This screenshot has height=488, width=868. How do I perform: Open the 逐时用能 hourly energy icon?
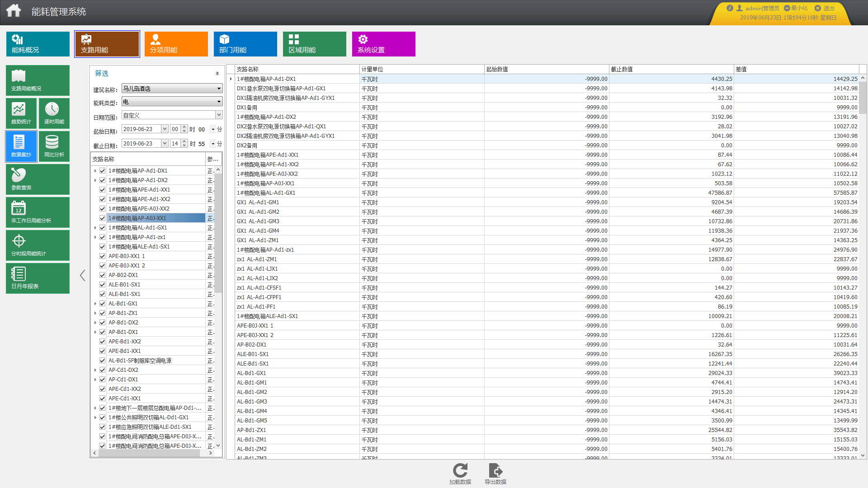coord(54,113)
